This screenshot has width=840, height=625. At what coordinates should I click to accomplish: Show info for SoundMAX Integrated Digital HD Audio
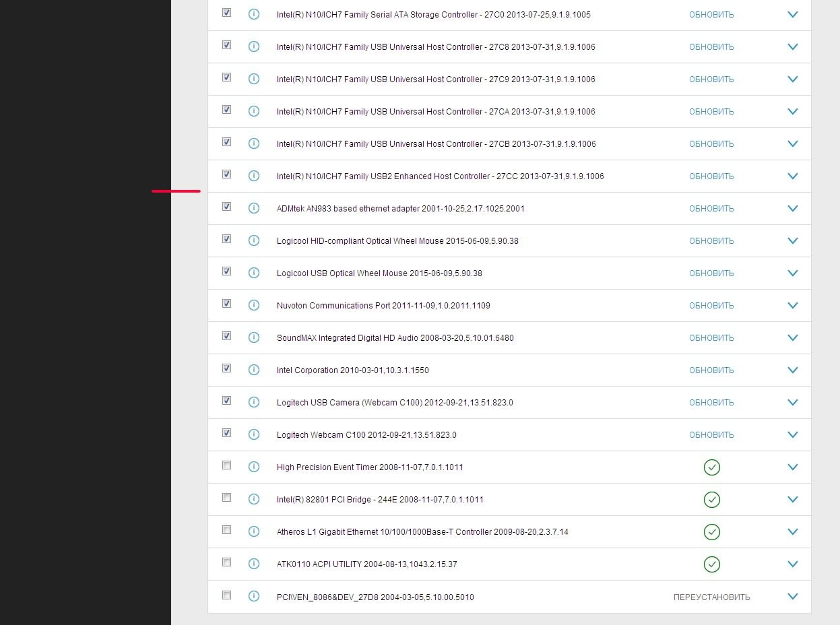[x=254, y=337]
